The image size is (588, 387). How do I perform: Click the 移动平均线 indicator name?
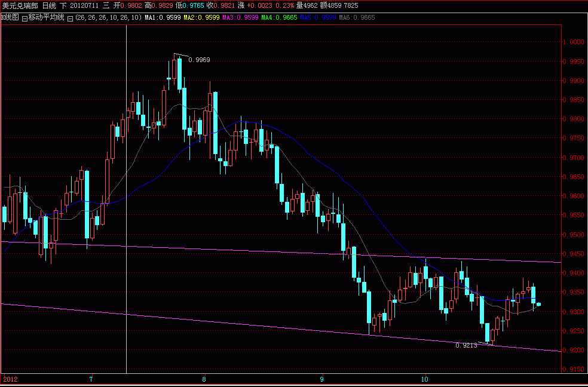[x=47, y=17]
